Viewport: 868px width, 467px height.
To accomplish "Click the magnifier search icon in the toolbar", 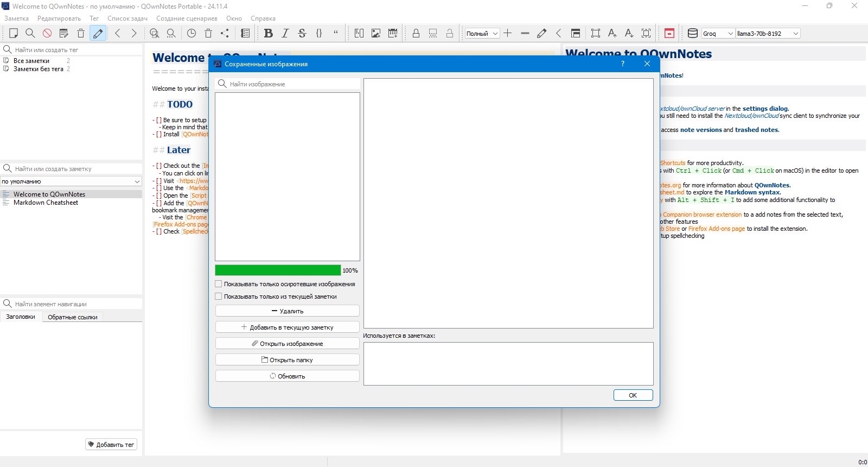I will click(30, 33).
